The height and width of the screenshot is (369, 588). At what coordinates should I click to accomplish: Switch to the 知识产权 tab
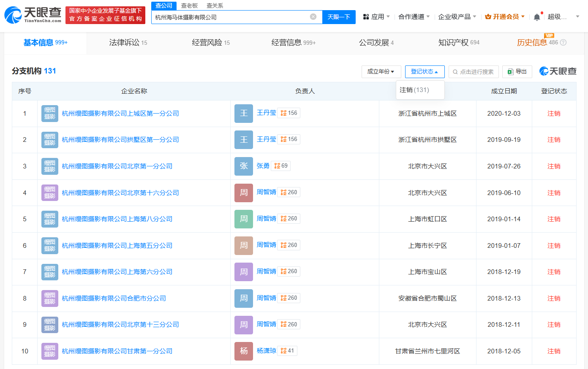click(x=458, y=43)
